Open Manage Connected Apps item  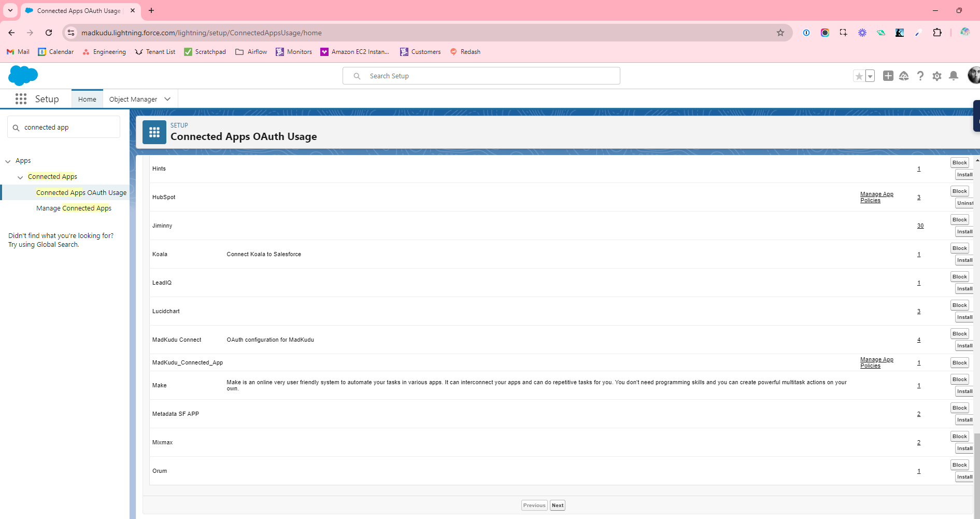[x=74, y=208]
